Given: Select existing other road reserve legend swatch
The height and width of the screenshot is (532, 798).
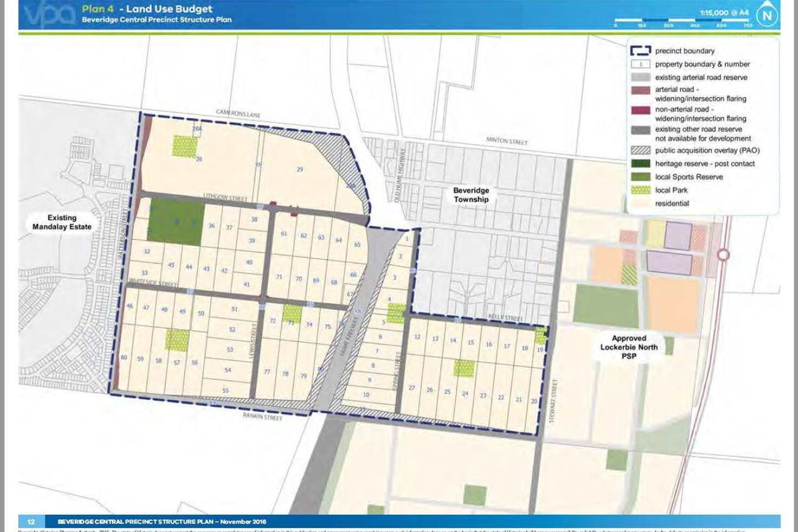Looking at the screenshot, I should coord(640,130).
